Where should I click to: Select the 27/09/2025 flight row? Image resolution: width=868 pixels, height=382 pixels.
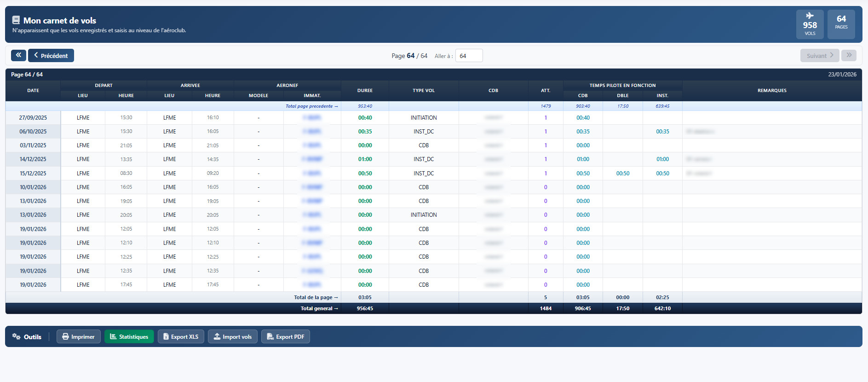coord(33,118)
